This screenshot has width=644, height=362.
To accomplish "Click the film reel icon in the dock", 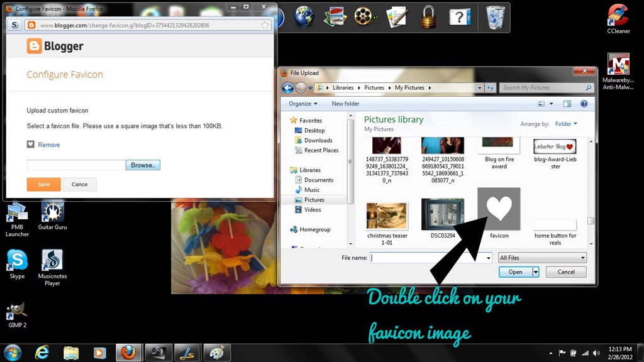I will 364,17.
